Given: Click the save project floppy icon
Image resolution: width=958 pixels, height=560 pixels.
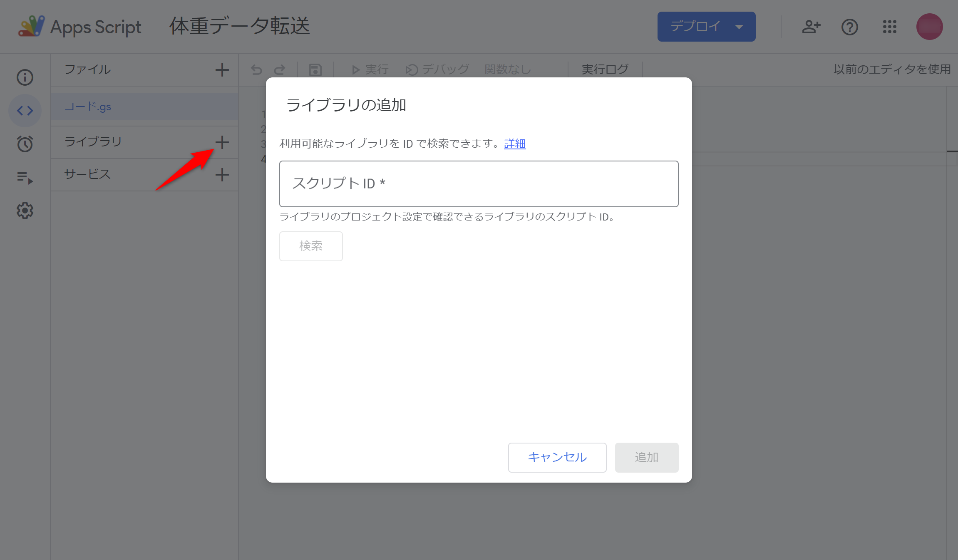Looking at the screenshot, I should [315, 69].
